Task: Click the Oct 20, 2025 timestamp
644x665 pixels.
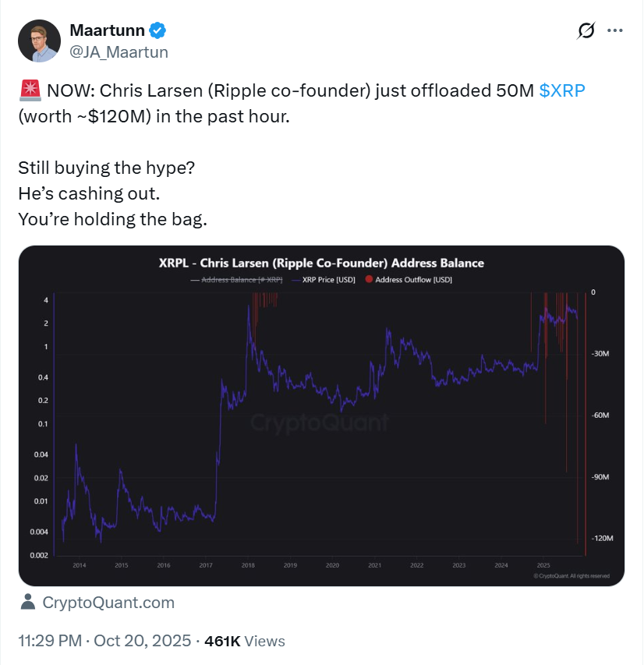Action: (x=140, y=640)
